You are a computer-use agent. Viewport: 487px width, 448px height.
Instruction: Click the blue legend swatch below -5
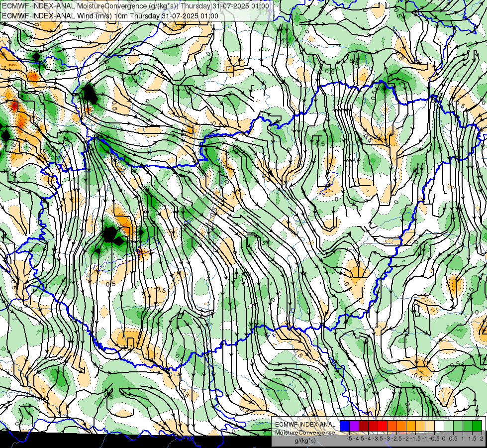coord(345,426)
